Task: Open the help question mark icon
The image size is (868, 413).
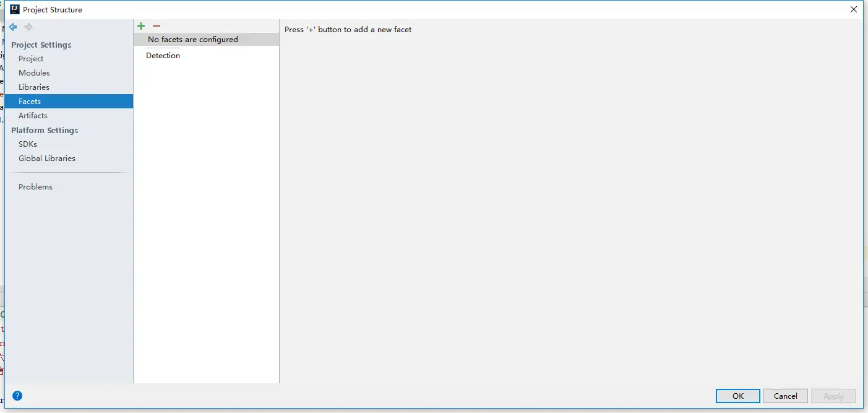Action: coord(17,396)
